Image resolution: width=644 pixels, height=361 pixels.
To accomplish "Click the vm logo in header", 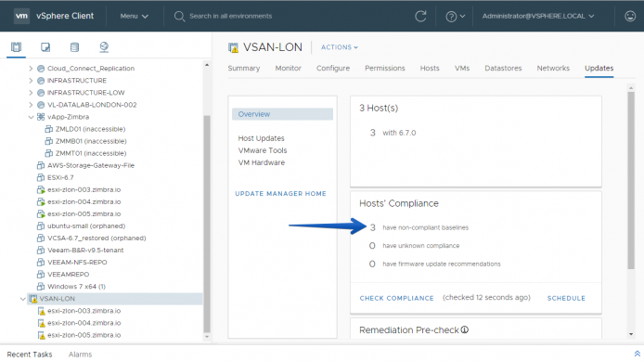I will [21, 16].
